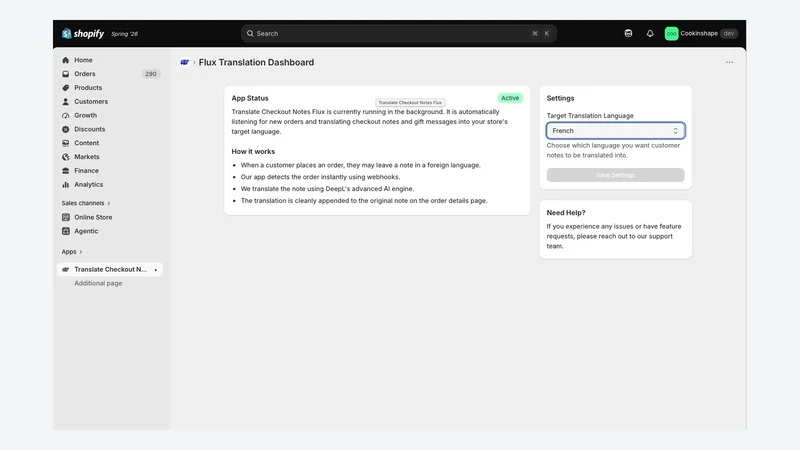Click the Flux app icon in breadcrumb
Viewport: 800px width, 450px height.
185,62
